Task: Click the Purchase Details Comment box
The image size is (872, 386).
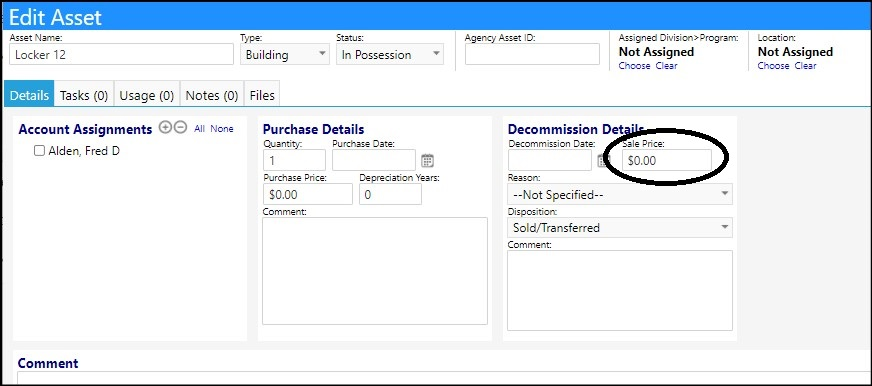Action: 375,271
